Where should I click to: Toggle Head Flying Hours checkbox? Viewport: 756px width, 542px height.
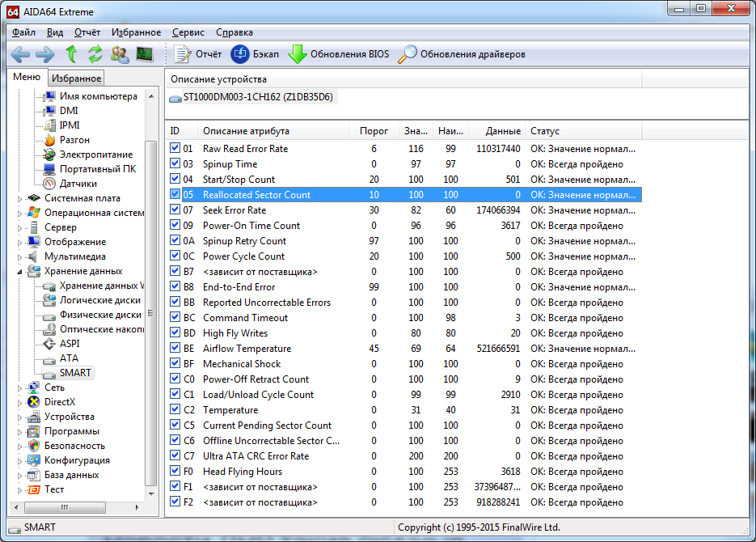(175, 471)
